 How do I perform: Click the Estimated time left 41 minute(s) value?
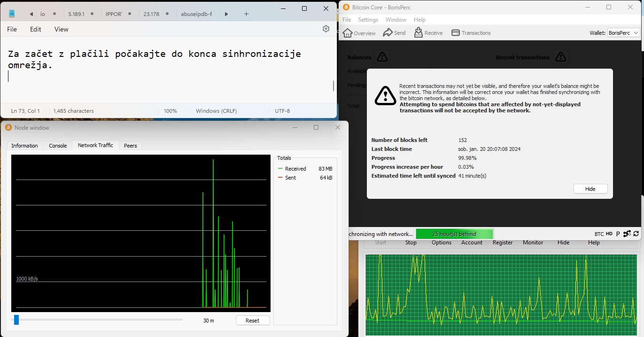click(473, 176)
